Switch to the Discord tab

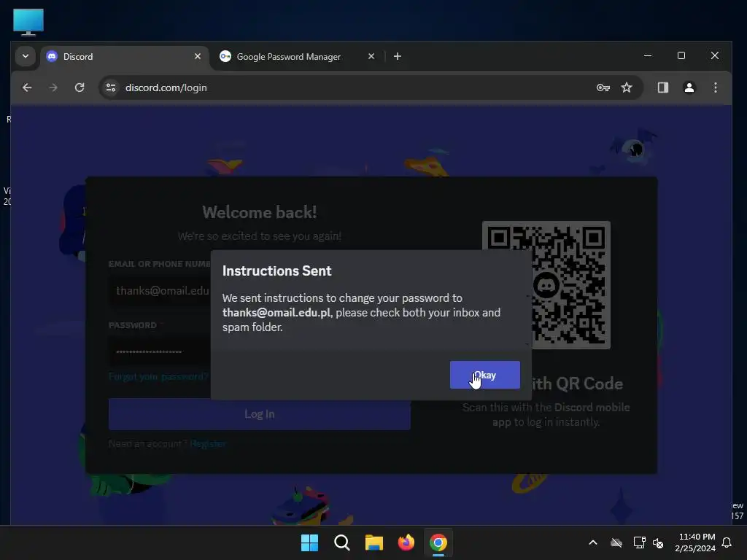tap(124, 57)
